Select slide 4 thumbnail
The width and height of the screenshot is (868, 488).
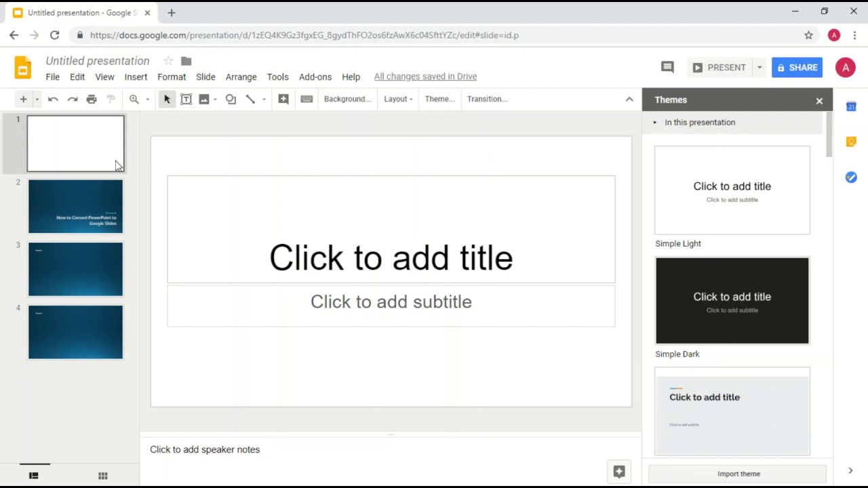pos(75,332)
